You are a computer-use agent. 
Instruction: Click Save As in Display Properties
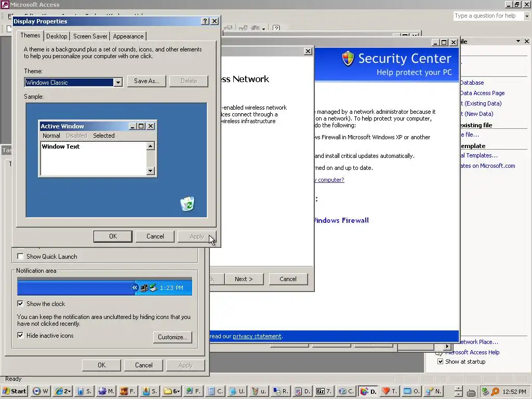coord(147,81)
